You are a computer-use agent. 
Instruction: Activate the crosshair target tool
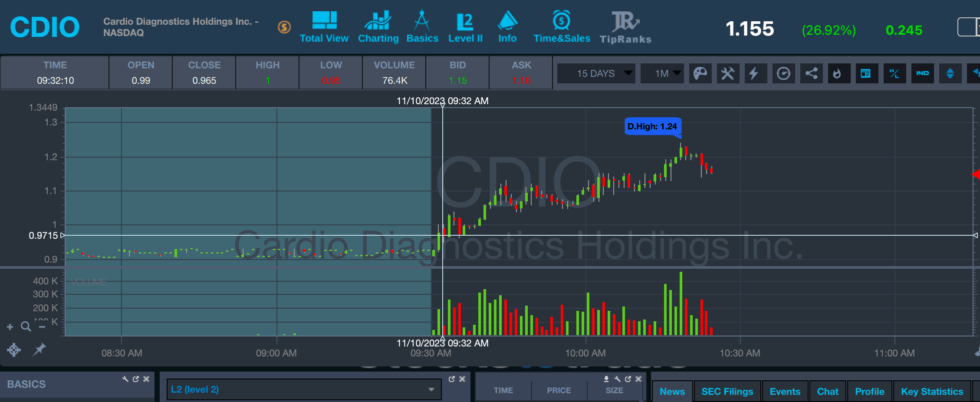click(14, 349)
